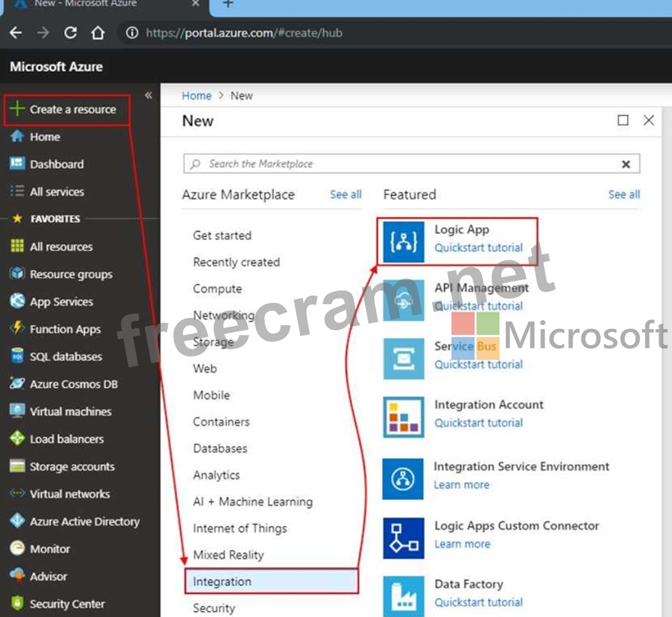Collapse the left sidebar with chevron
The height and width of the screenshot is (617, 672).
point(148,95)
